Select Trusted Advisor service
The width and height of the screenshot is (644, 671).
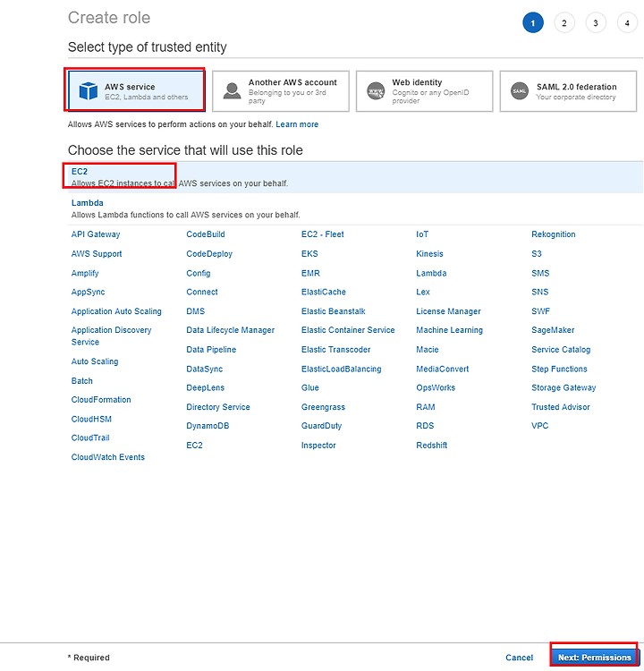tap(561, 407)
